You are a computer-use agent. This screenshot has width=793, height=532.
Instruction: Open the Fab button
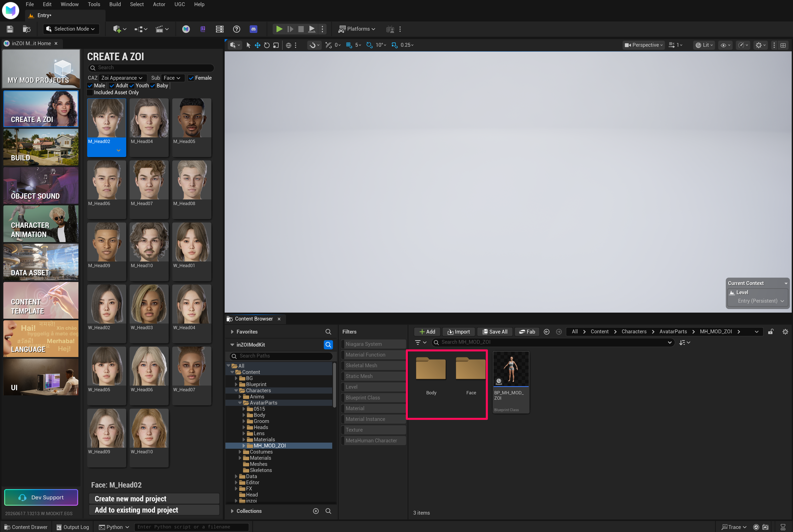point(527,332)
